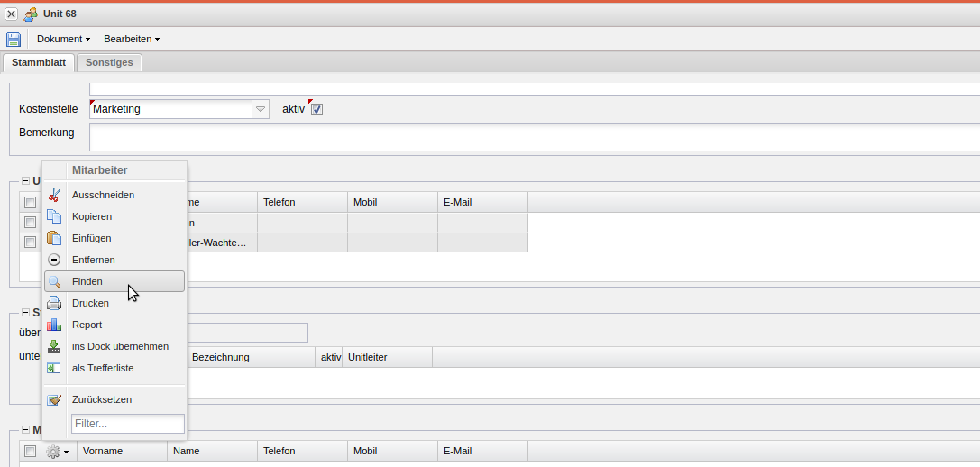Open the Bearbeiten menu
This screenshot has height=467, width=980.
point(132,39)
